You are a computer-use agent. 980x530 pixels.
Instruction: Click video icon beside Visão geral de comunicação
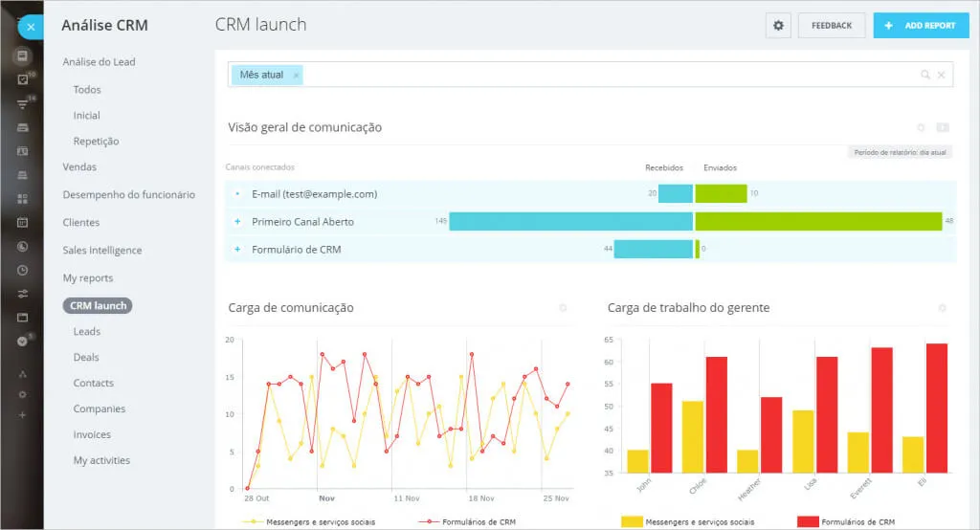[x=943, y=127]
